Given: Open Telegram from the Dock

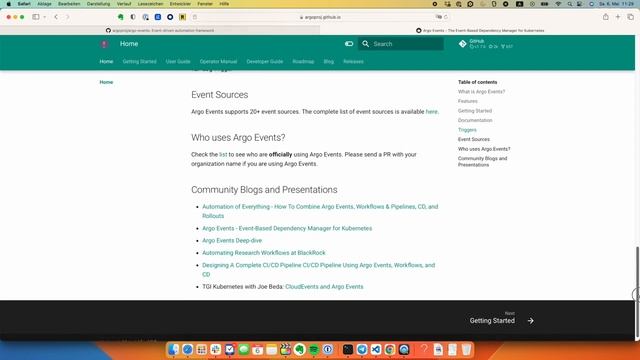Looking at the screenshot, I should point(362,349).
